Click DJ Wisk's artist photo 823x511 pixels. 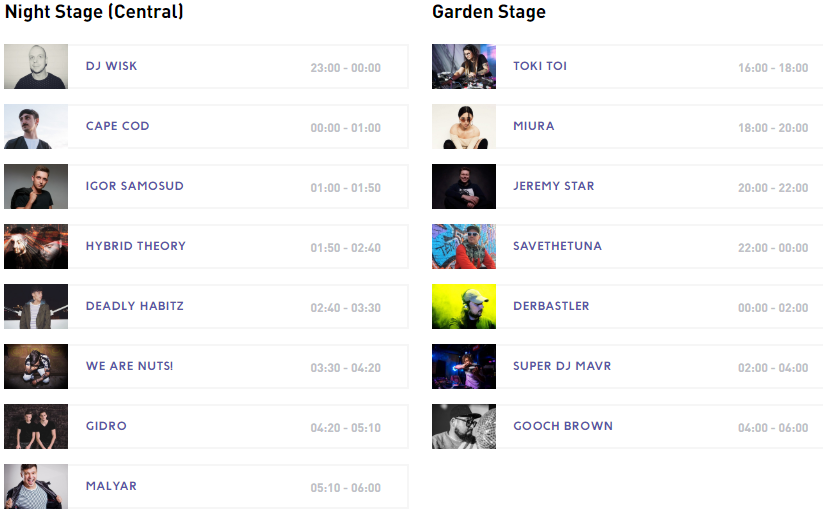click(x=36, y=67)
